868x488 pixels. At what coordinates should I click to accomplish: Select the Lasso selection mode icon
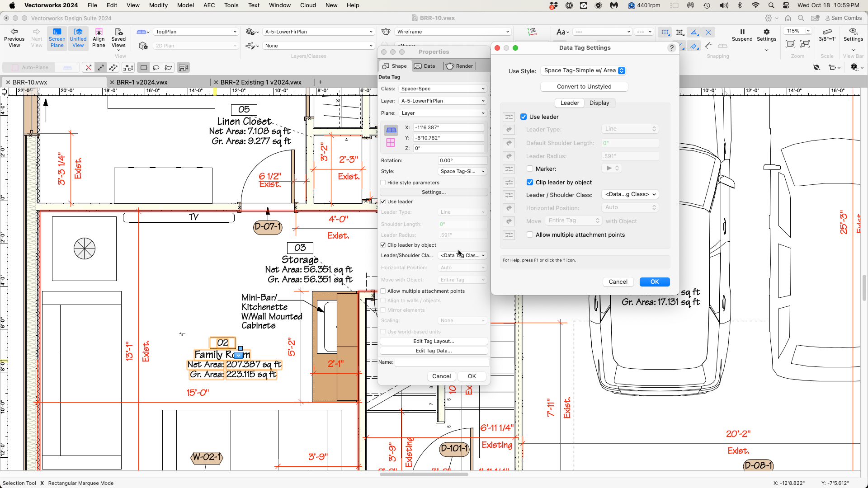[x=156, y=67]
